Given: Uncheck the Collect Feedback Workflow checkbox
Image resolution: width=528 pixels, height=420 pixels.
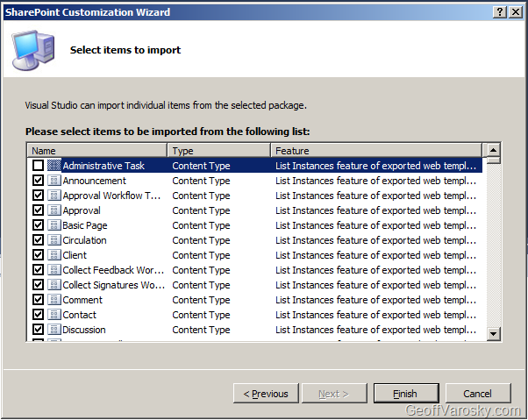Looking at the screenshot, I should click(x=38, y=270).
